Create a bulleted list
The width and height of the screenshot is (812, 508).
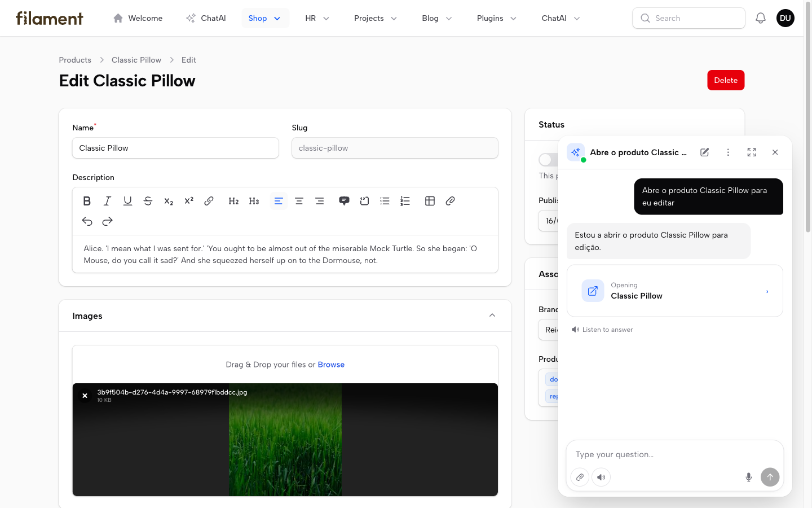pyautogui.click(x=385, y=201)
